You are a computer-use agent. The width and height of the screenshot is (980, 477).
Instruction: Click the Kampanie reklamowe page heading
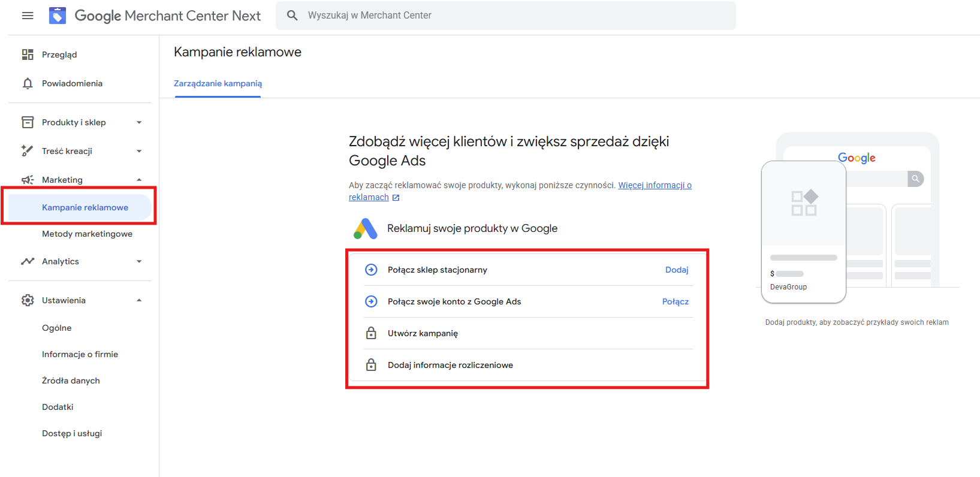tap(237, 52)
